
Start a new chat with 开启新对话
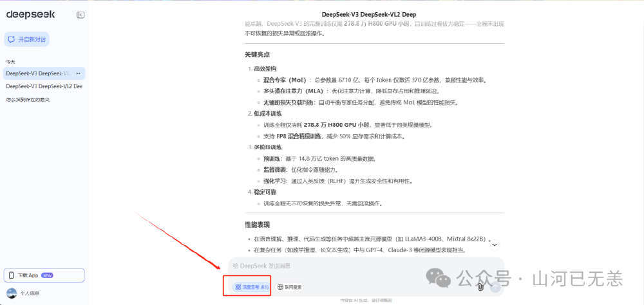[x=26, y=39]
